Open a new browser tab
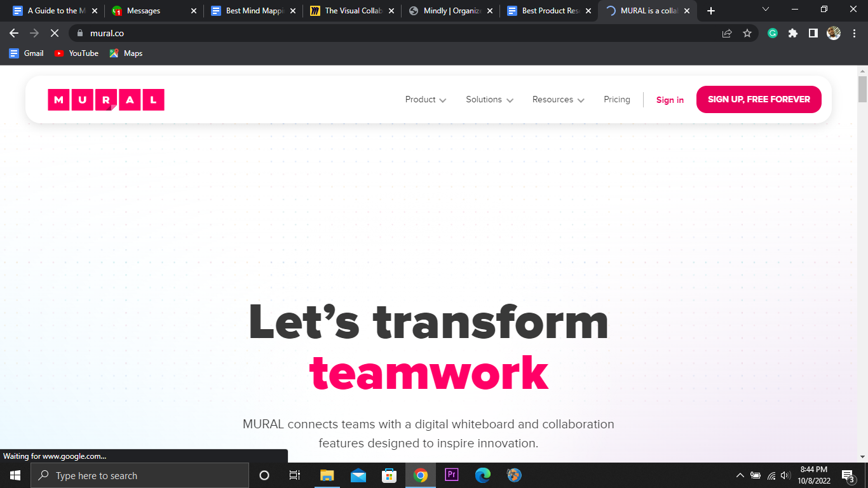The image size is (868, 488). click(x=711, y=11)
